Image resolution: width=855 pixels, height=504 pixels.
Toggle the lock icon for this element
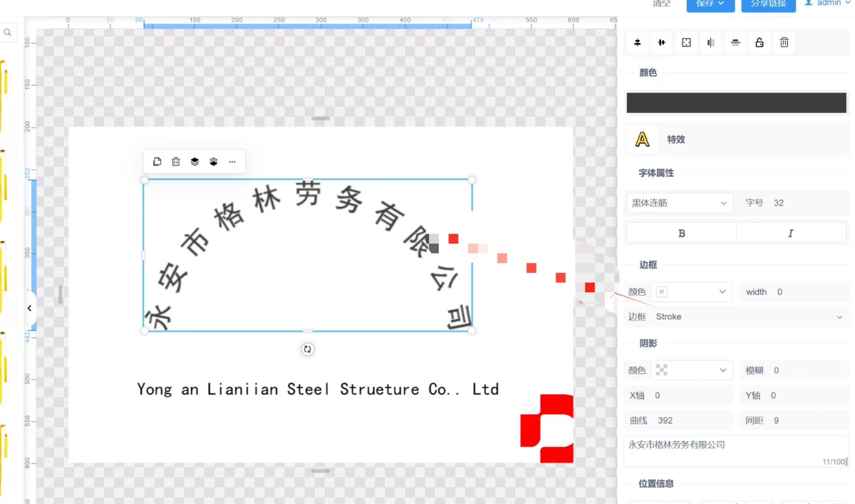(759, 43)
